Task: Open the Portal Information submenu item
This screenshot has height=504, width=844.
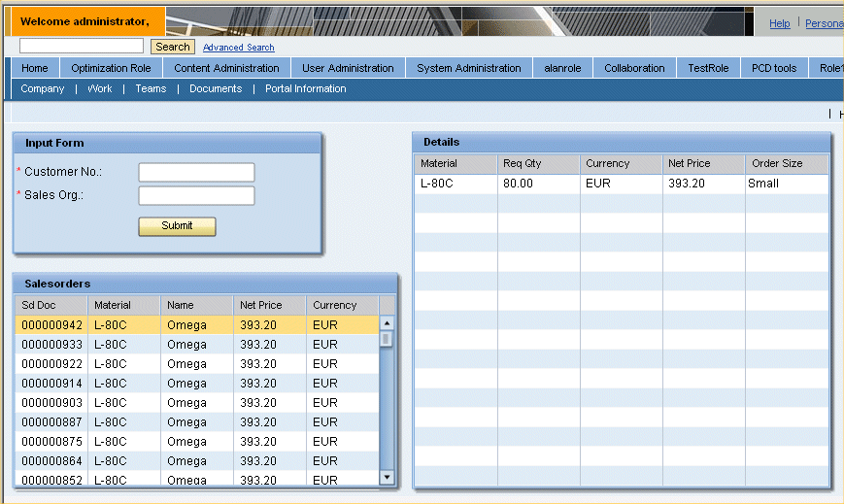Action: pyautogui.click(x=306, y=88)
